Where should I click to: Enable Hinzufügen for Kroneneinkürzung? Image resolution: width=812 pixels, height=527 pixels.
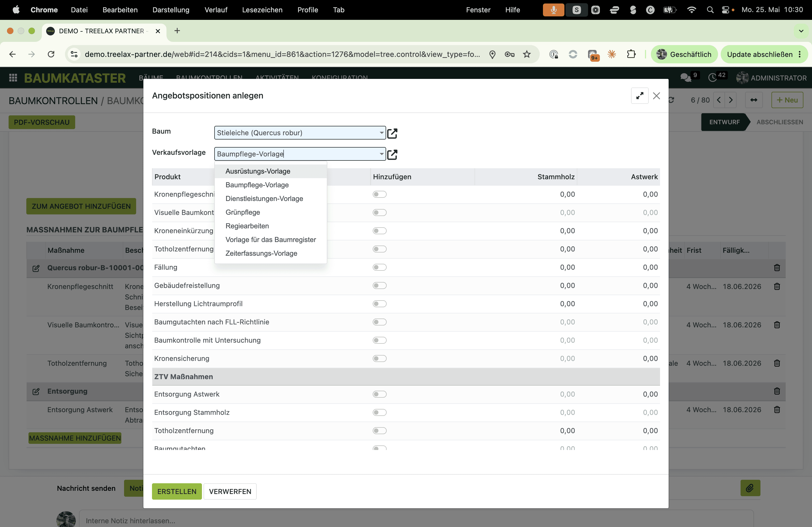[x=379, y=231]
